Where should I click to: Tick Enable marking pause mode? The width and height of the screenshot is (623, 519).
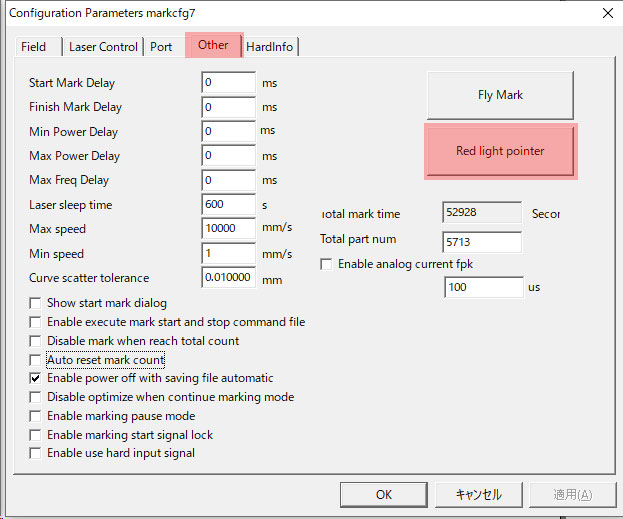[x=36, y=416]
